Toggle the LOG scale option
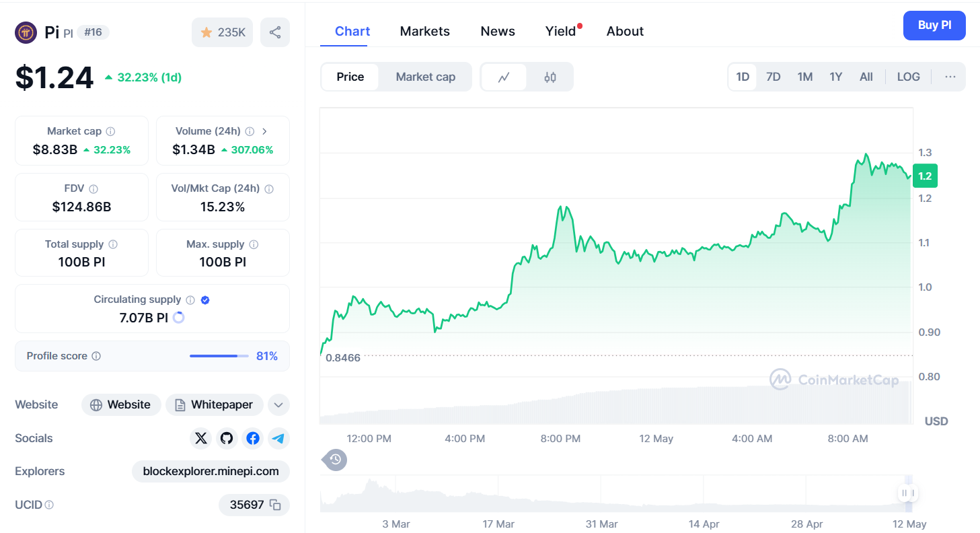The image size is (980, 533). 908,77
